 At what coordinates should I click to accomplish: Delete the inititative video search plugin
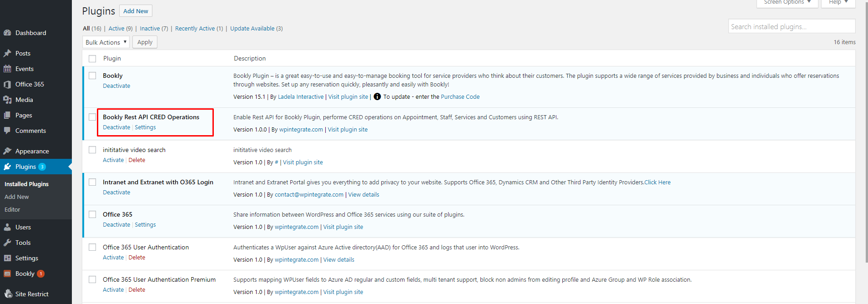(137, 160)
